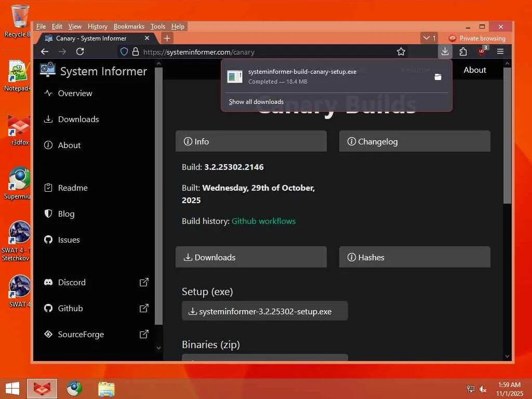Select the Notepad++ desktop shortcut
Viewport: 532px width, 399px height.
18,75
